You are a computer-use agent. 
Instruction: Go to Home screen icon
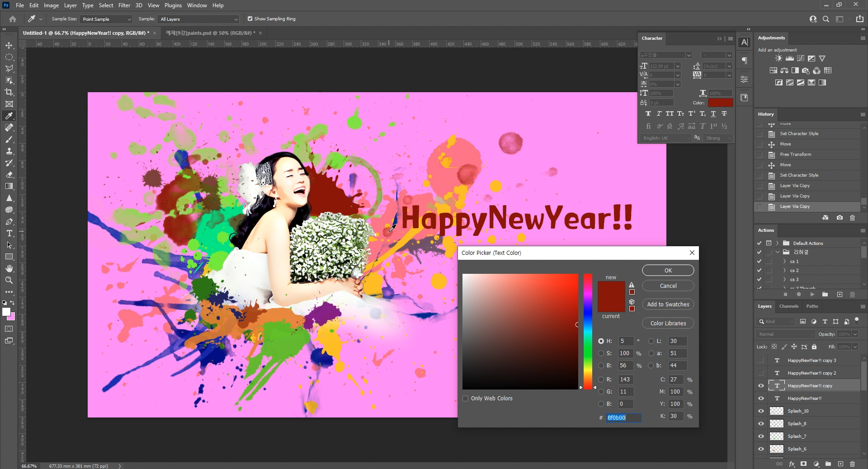click(x=13, y=19)
